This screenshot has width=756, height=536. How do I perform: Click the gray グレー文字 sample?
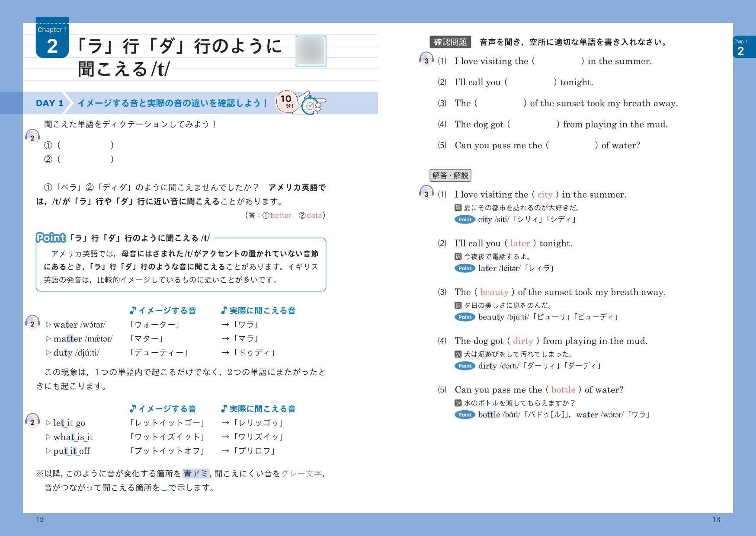pyautogui.click(x=301, y=474)
